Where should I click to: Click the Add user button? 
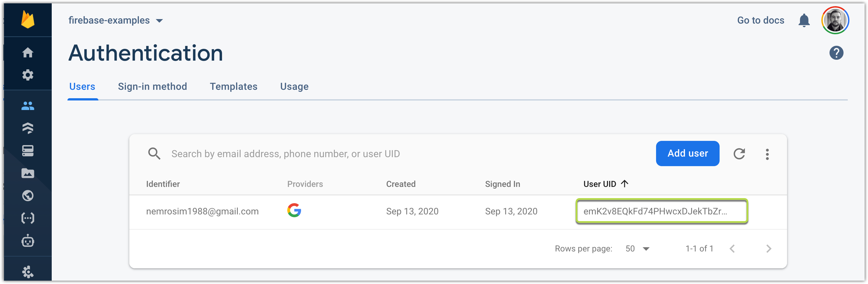pyautogui.click(x=687, y=154)
